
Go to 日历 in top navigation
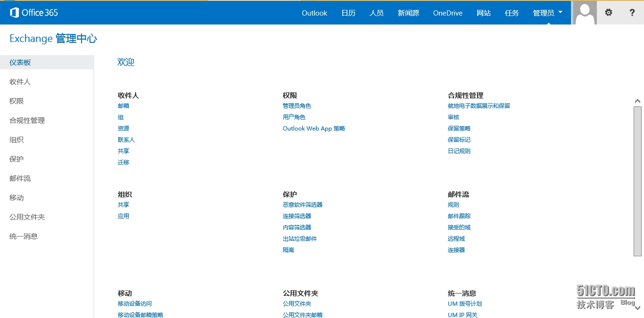(x=348, y=13)
